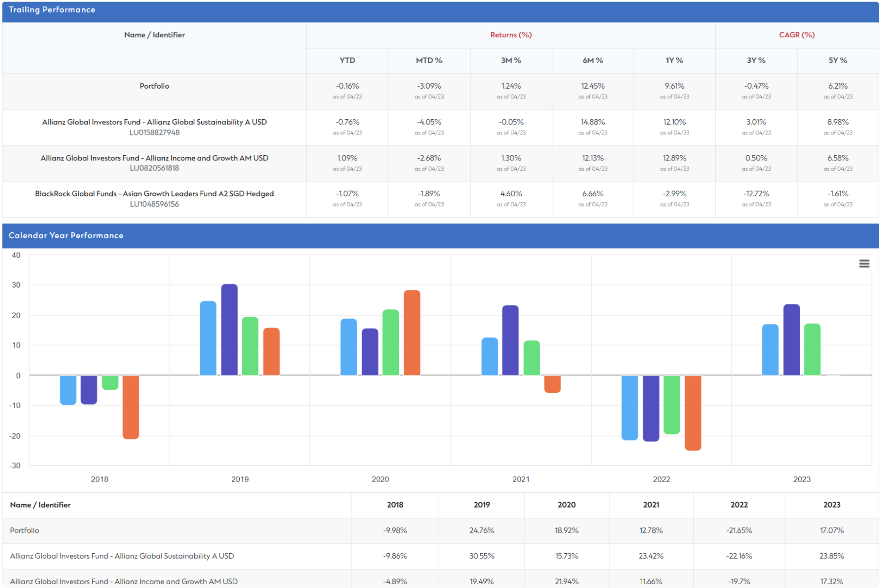Viewport: 881px width, 588px height.
Task: Click the Calendar Year Performance section title
Action: pos(66,235)
